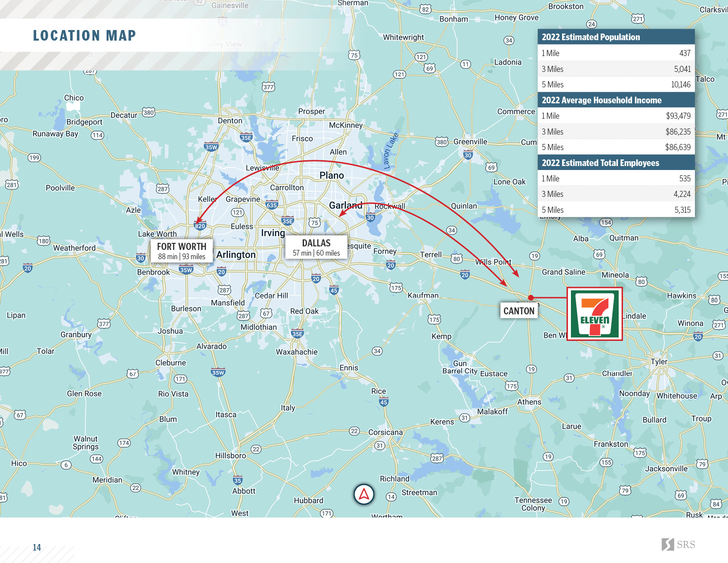728x563 pixels.
Task: Click the route 34 shield near Ennis
Action: coord(377,351)
